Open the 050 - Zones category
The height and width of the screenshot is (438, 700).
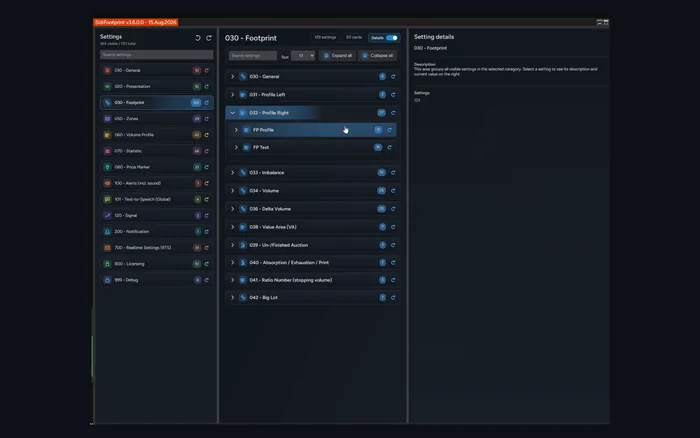pyautogui.click(x=157, y=119)
